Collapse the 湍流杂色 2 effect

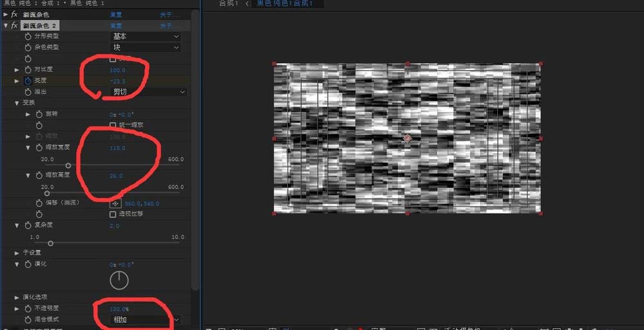pyautogui.click(x=5, y=26)
